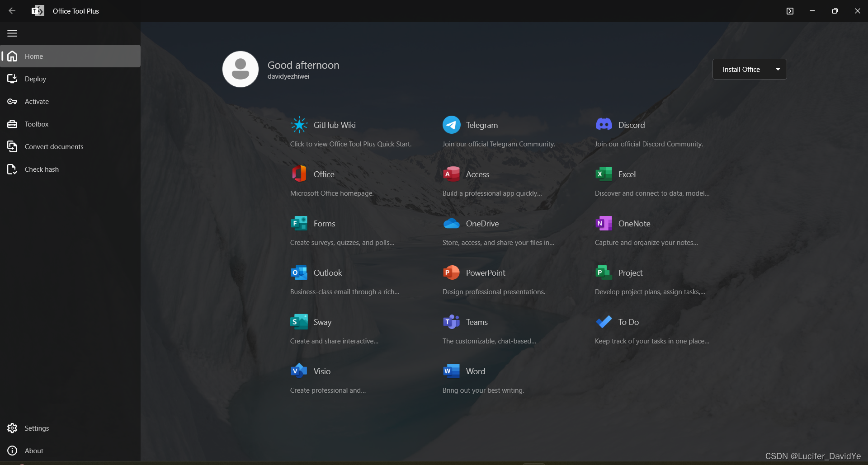Click 'Bring out your best writing.' description
The height and width of the screenshot is (465, 868).
[483, 390]
